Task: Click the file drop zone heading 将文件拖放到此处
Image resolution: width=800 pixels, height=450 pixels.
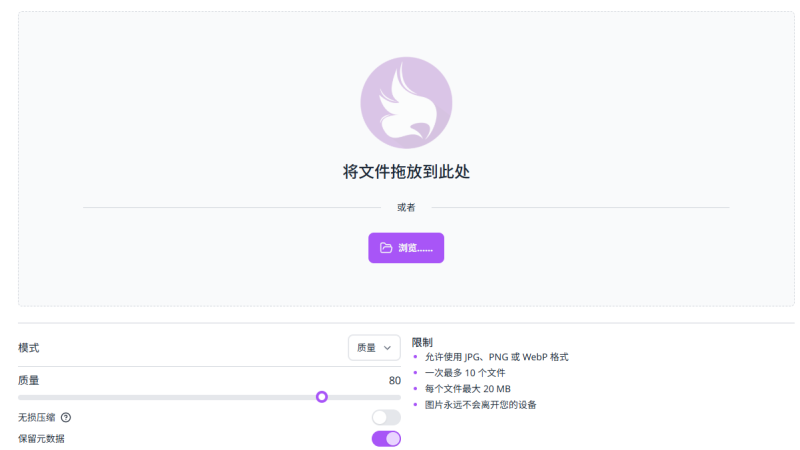Action: [406, 172]
